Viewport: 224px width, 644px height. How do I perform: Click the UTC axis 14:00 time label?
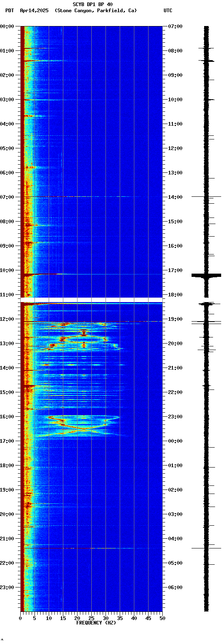(x=175, y=197)
